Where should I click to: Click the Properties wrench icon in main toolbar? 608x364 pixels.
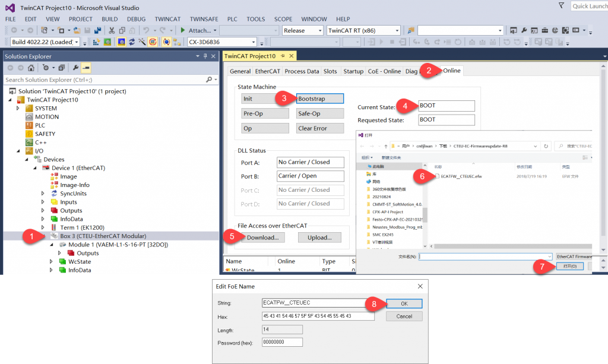524,30
